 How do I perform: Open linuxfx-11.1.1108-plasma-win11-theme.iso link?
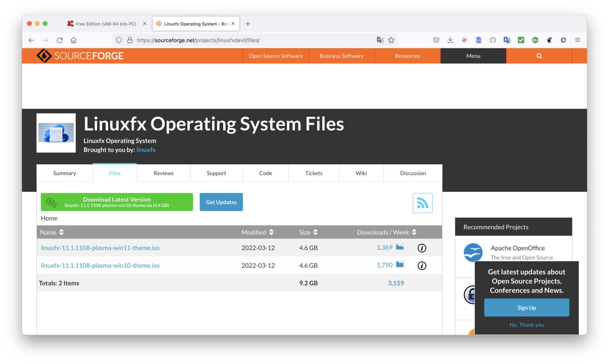tap(100, 248)
